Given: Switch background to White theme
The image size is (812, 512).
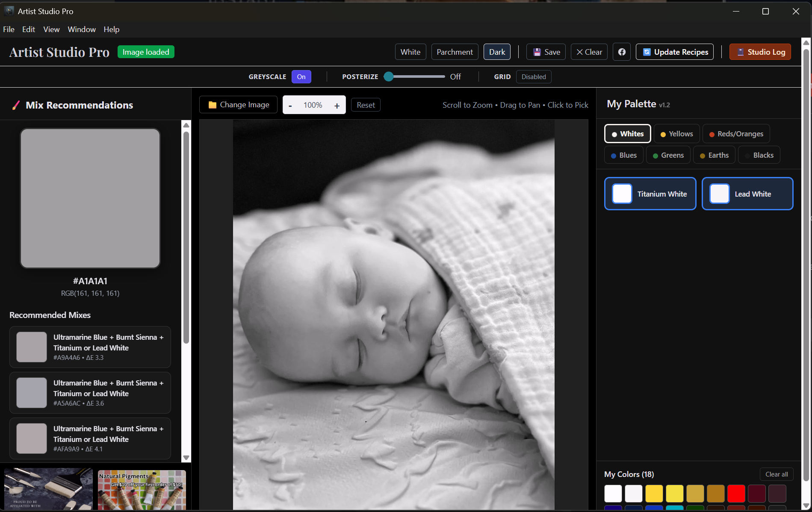Looking at the screenshot, I should coord(410,52).
